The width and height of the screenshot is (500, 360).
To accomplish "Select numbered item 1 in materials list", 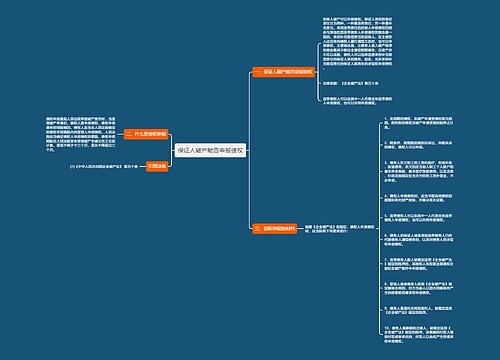I will click(418, 123).
